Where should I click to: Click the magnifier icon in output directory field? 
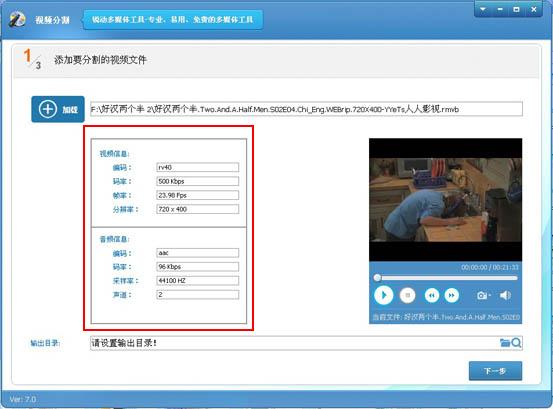click(x=516, y=343)
